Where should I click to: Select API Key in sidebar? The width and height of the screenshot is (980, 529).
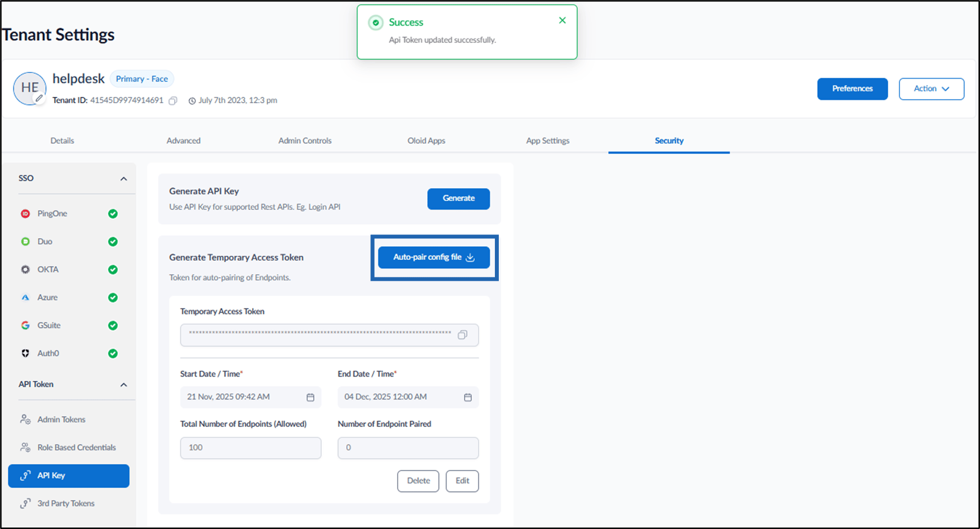[x=69, y=476]
